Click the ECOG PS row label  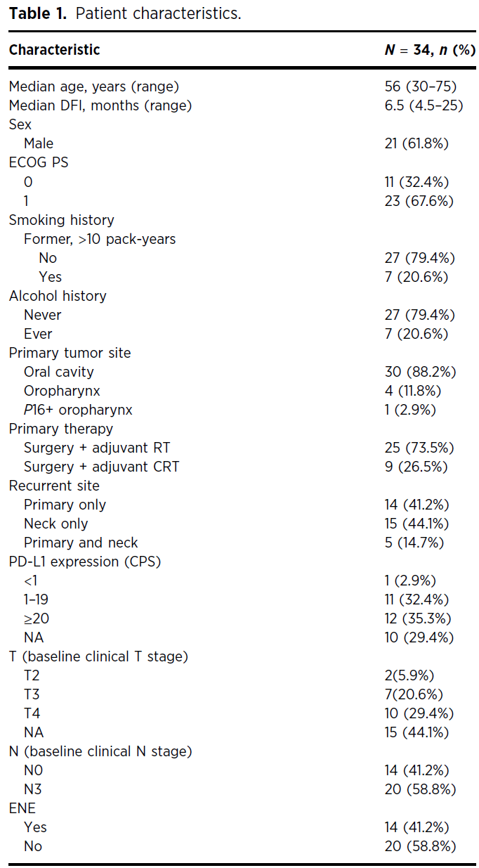click(39, 162)
